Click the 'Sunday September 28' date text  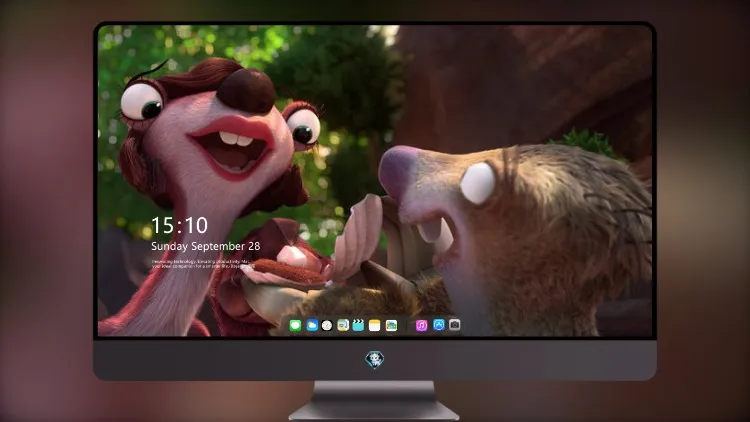(x=206, y=246)
